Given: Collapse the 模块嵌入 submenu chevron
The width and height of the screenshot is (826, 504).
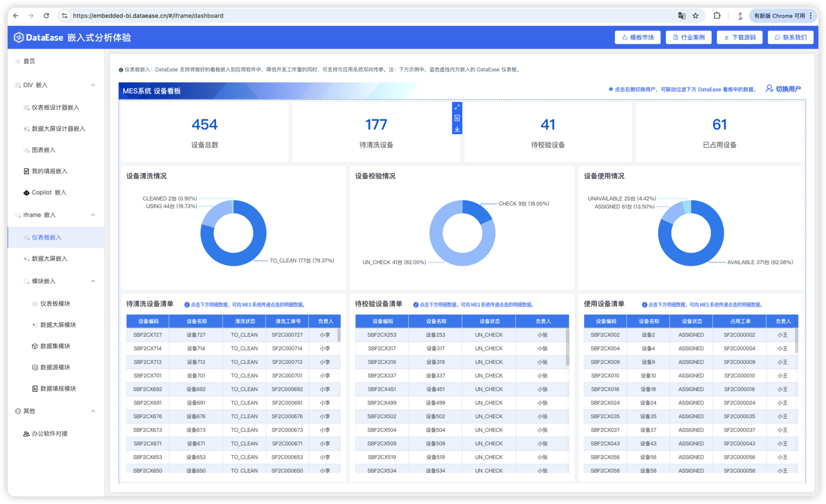Looking at the screenshot, I should click(x=93, y=281).
